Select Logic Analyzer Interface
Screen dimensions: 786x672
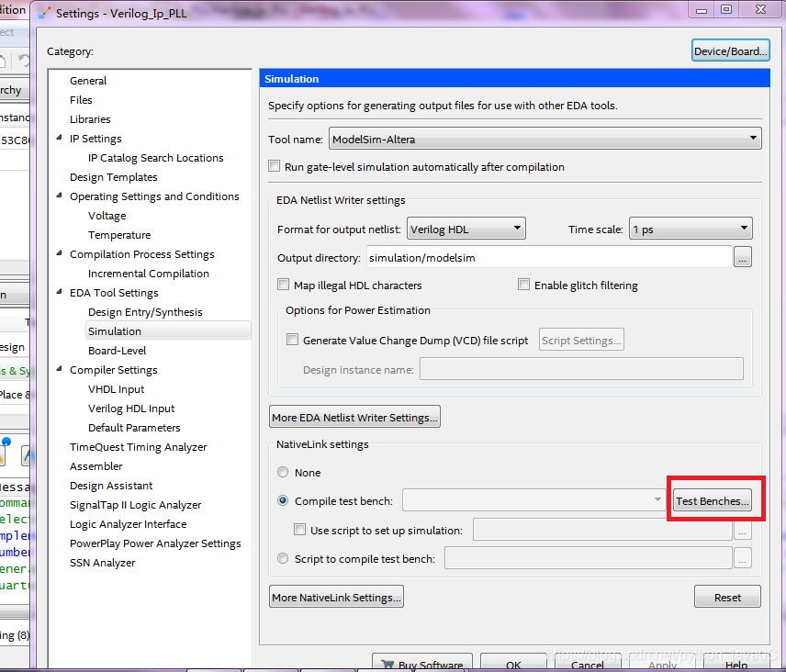click(x=129, y=524)
